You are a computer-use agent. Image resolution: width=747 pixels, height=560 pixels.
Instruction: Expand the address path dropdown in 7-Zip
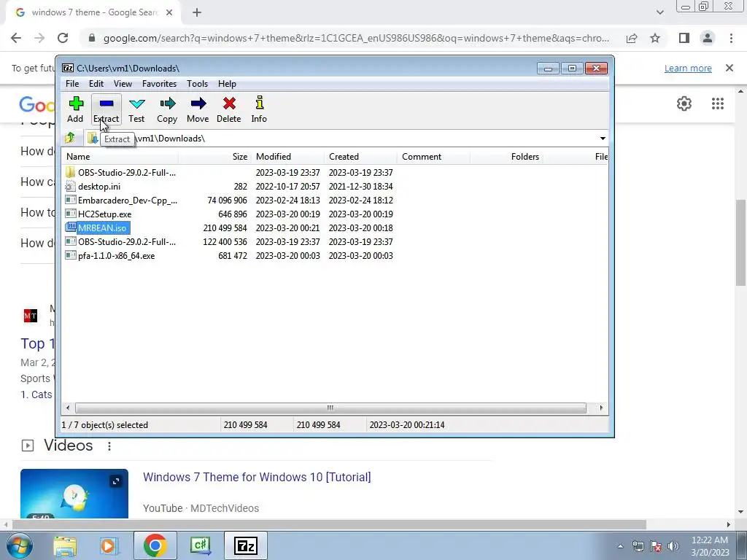(x=603, y=138)
